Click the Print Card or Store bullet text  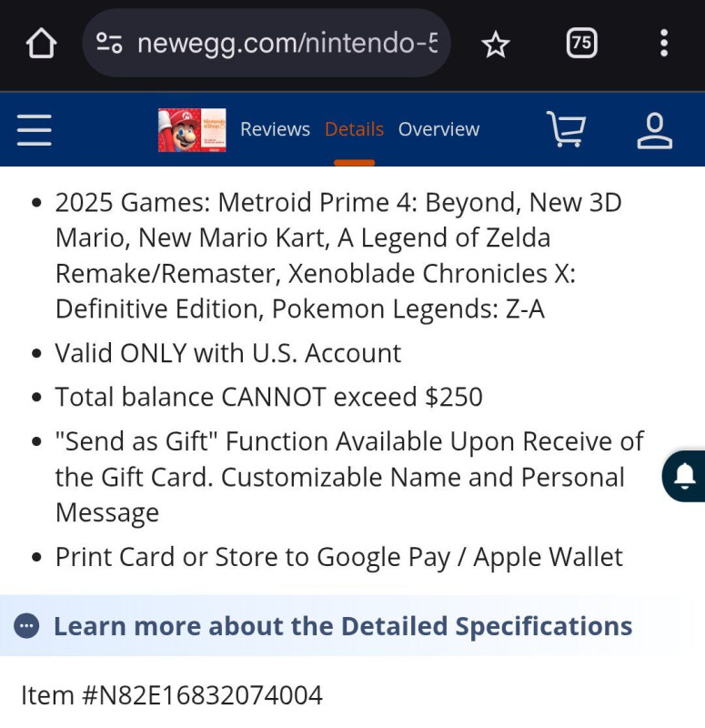tap(338, 557)
